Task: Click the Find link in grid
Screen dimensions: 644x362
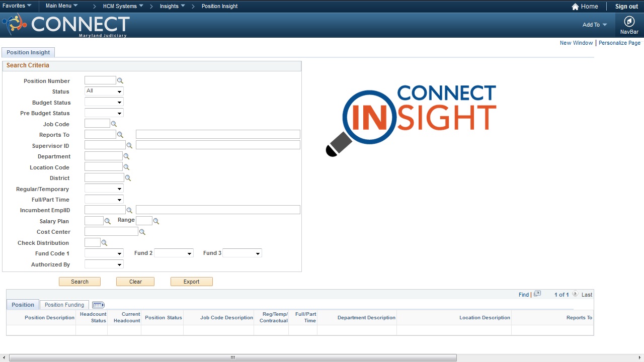Action: coord(524,295)
